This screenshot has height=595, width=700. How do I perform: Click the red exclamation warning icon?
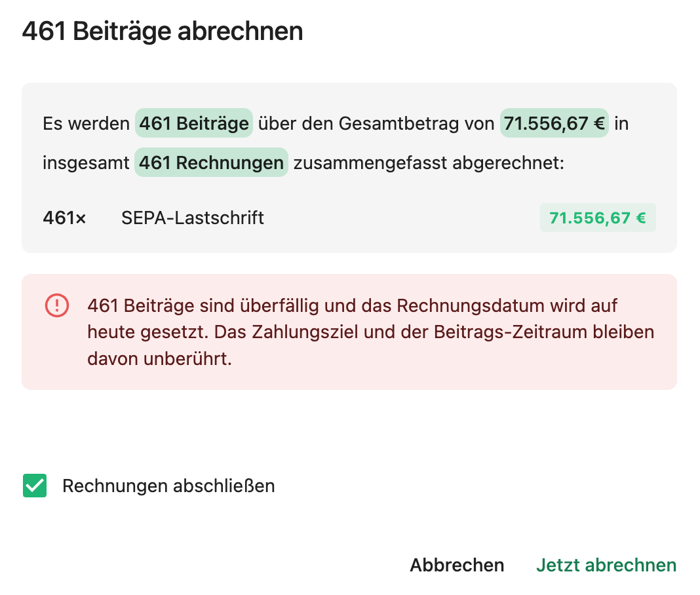click(x=57, y=306)
